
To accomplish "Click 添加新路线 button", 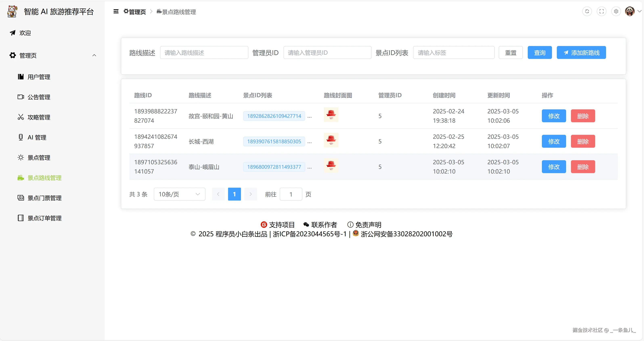I will point(581,53).
